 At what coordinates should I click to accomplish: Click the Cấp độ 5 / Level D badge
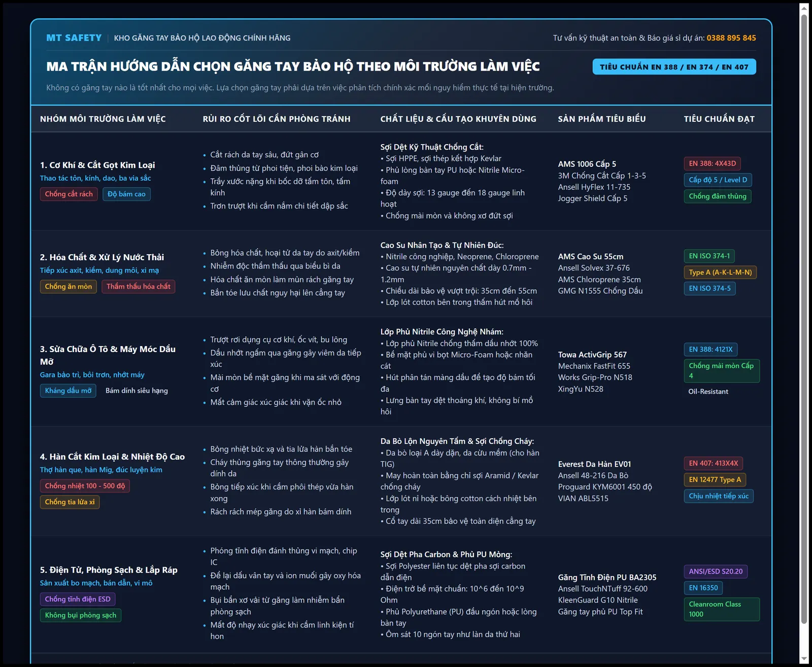[718, 180]
